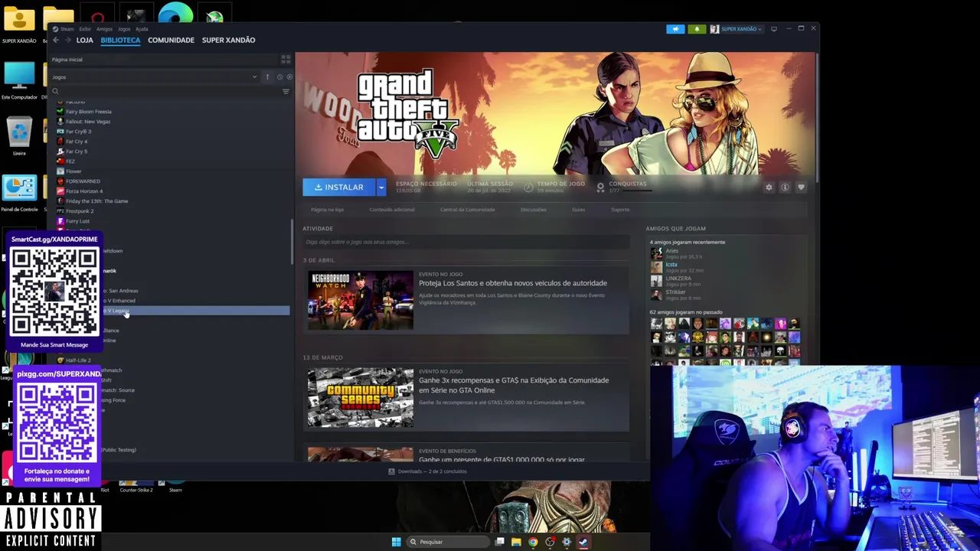Open the Steam announcements megaphone icon

(675, 29)
